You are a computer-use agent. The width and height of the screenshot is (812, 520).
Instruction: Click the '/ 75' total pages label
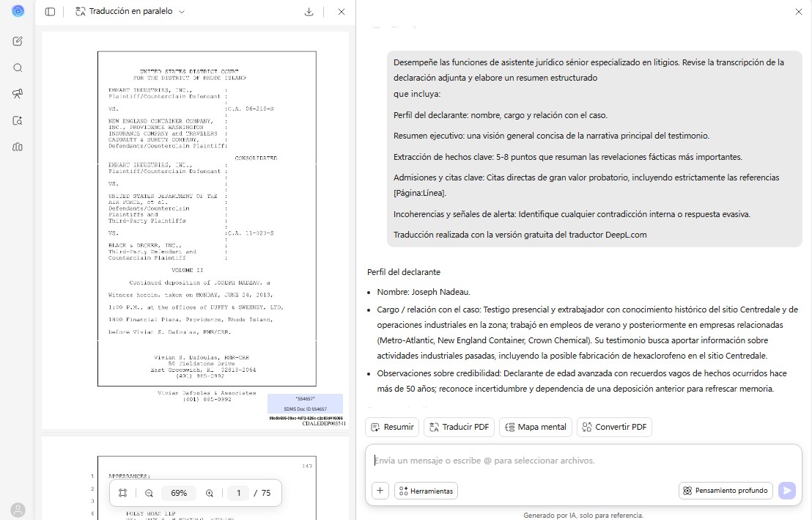262,493
